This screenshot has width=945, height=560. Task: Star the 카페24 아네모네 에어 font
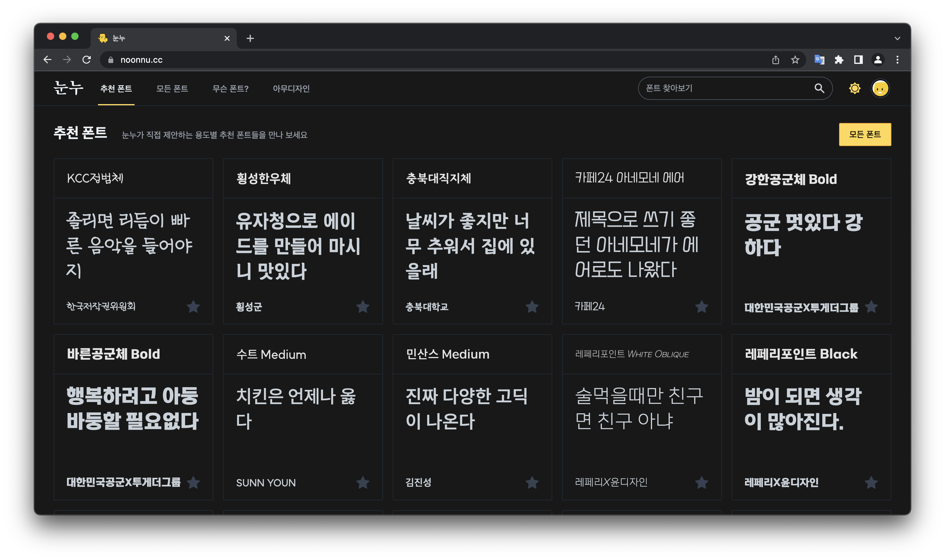[x=701, y=306]
